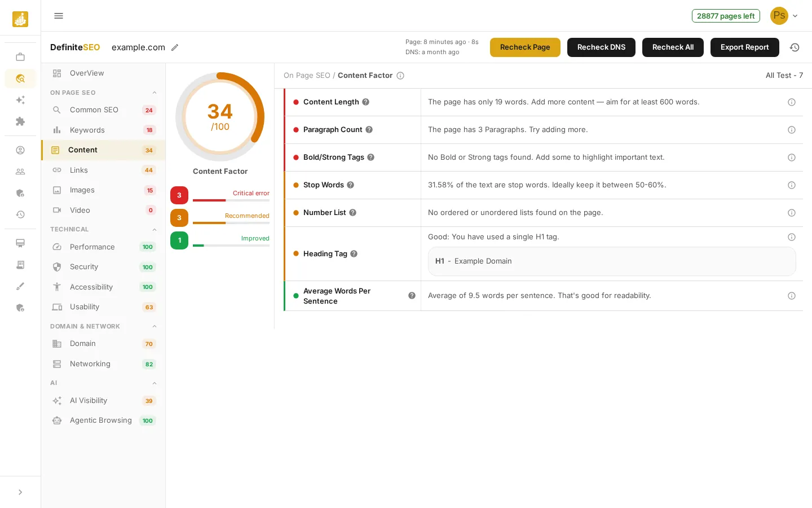Click the H1 - Example Domain box

612,261
